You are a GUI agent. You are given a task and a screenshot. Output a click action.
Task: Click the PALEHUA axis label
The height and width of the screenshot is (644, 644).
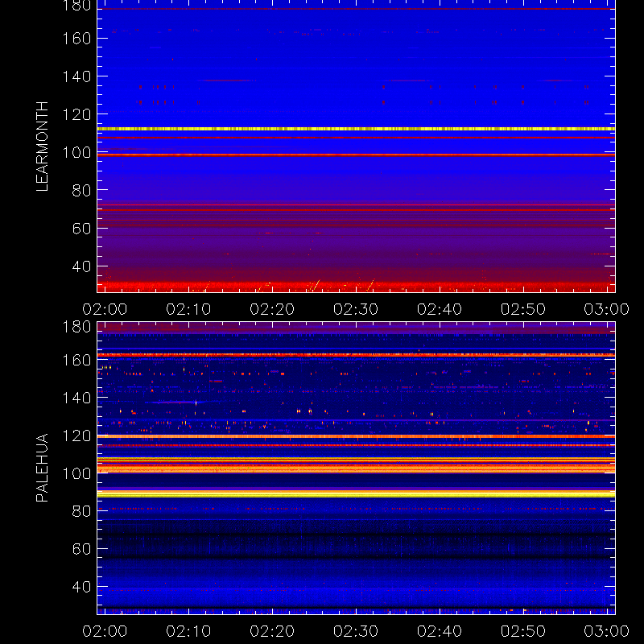[x=42, y=468]
